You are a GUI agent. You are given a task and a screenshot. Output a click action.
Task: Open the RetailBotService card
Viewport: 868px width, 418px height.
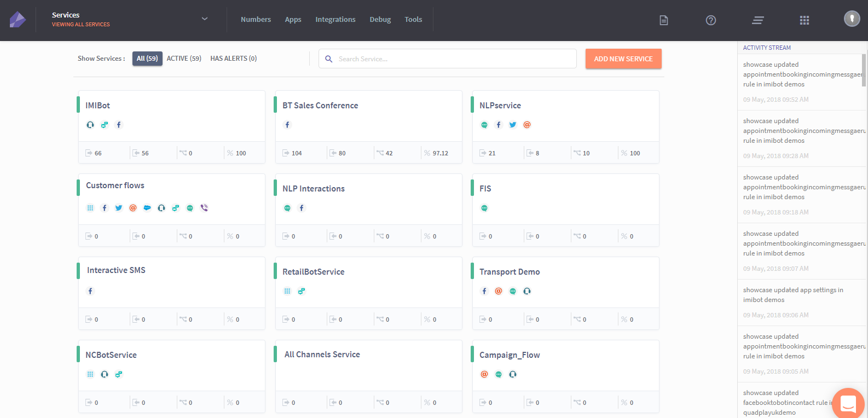point(314,272)
